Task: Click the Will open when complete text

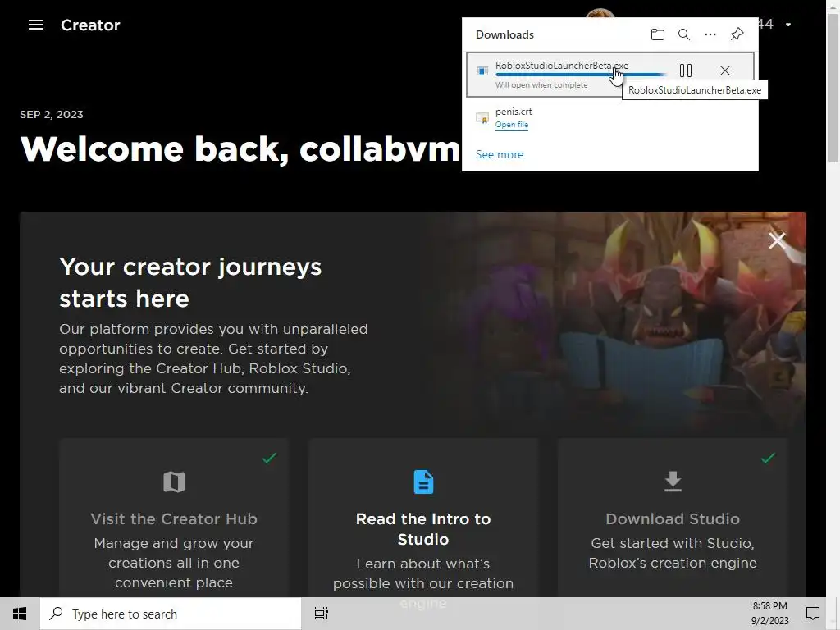Action: 541,85
